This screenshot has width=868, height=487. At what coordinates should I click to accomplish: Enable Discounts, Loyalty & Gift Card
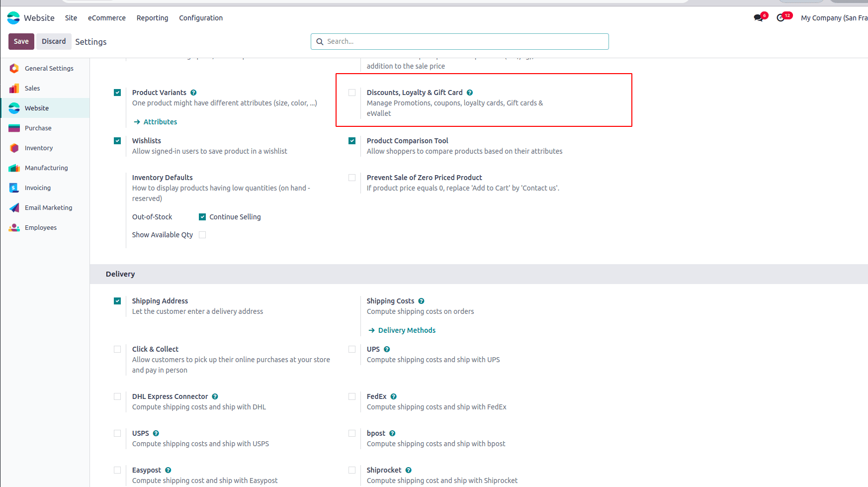[x=352, y=93]
